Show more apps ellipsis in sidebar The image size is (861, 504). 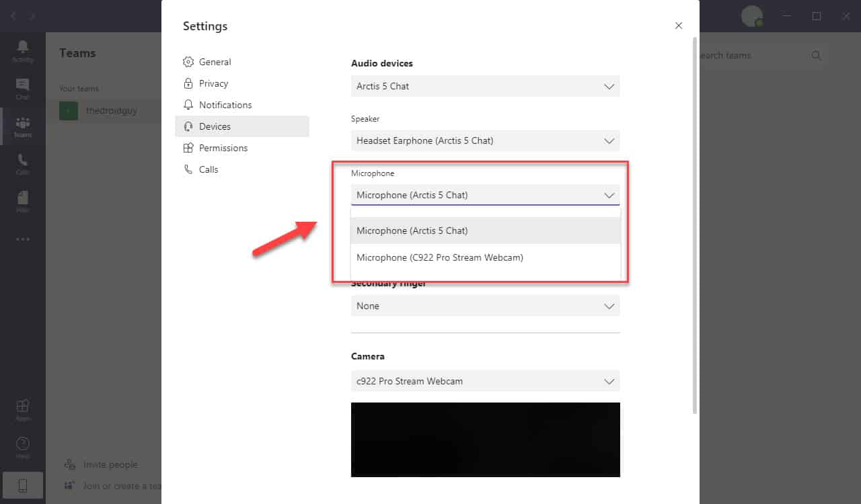[x=23, y=239]
